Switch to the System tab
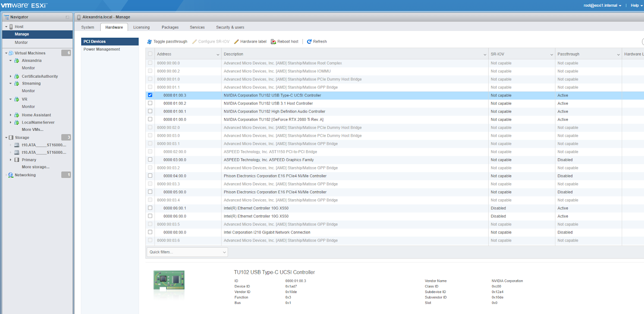Screen dimensions: 644x314 point(88,27)
